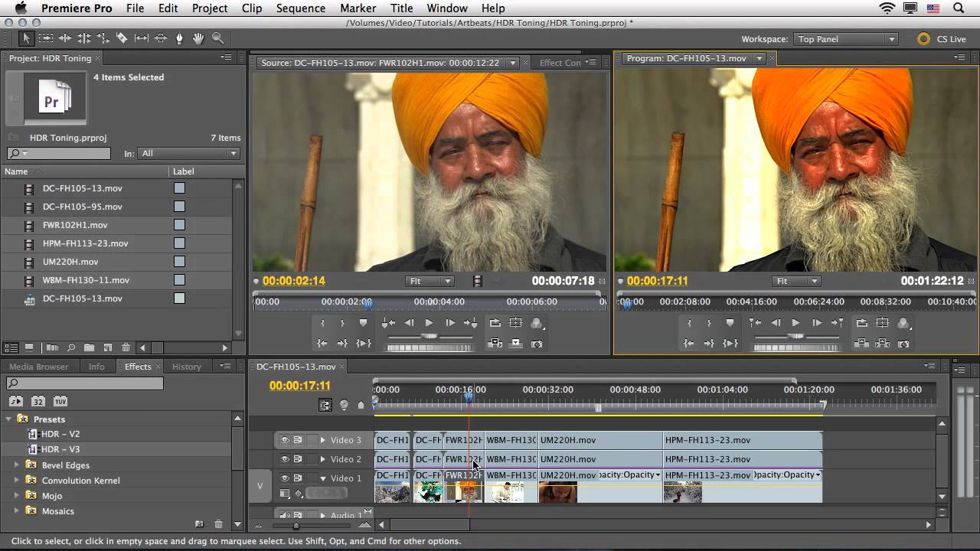Switch to the Info tab

[x=96, y=367]
